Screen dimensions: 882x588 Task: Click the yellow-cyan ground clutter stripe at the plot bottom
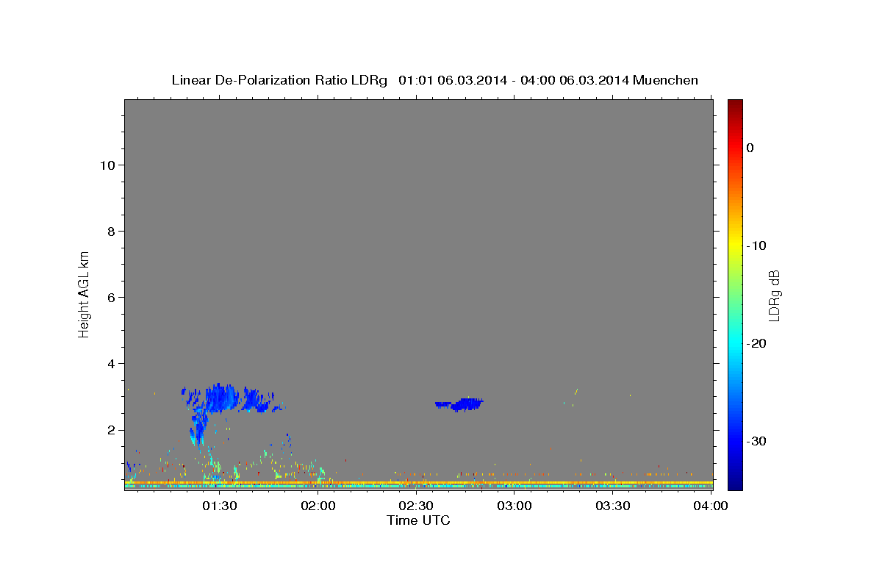418,484
